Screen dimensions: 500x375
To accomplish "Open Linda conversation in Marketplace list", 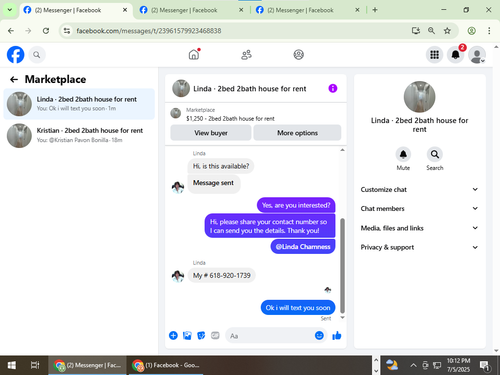I will [79, 104].
